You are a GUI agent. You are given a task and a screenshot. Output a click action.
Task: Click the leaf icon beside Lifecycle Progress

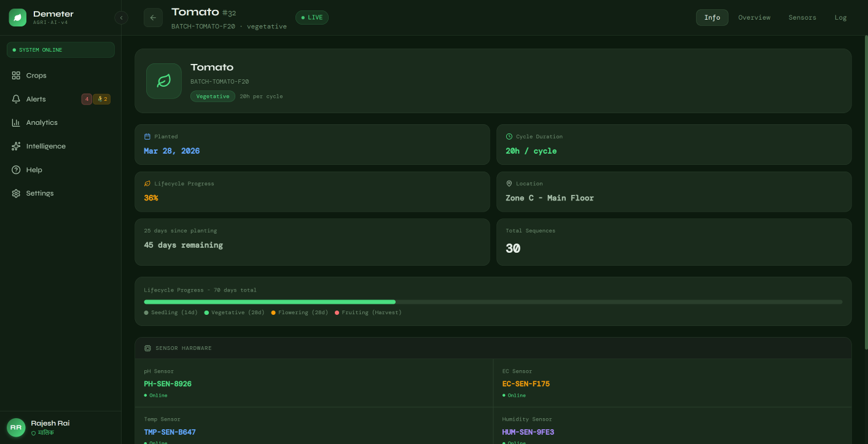click(147, 183)
